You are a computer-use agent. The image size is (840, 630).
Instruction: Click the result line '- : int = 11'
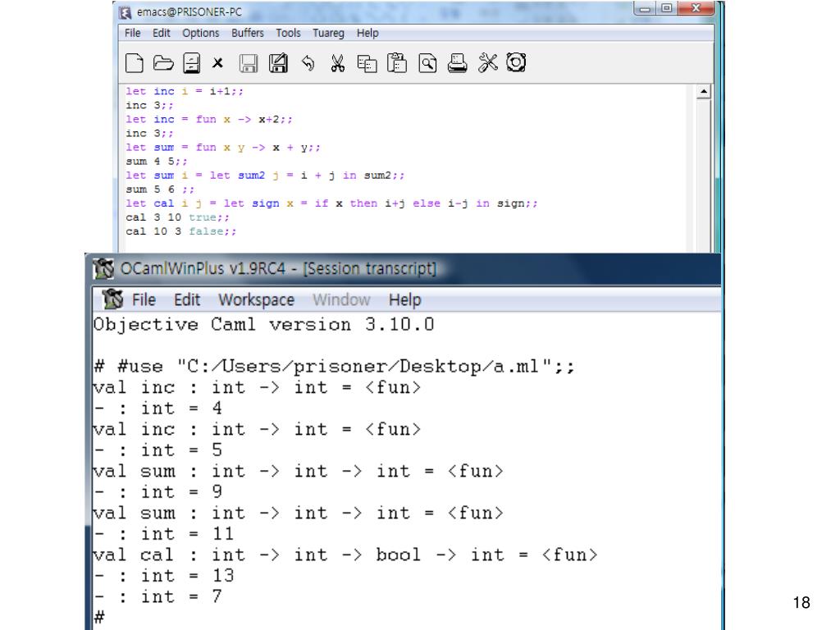164,534
